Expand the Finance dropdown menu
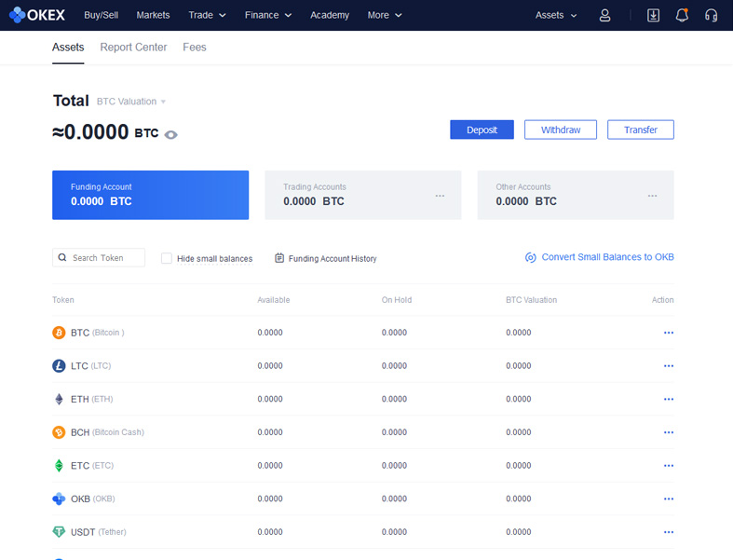Image resolution: width=733 pixels, height=560 pixels. (268, 15)
